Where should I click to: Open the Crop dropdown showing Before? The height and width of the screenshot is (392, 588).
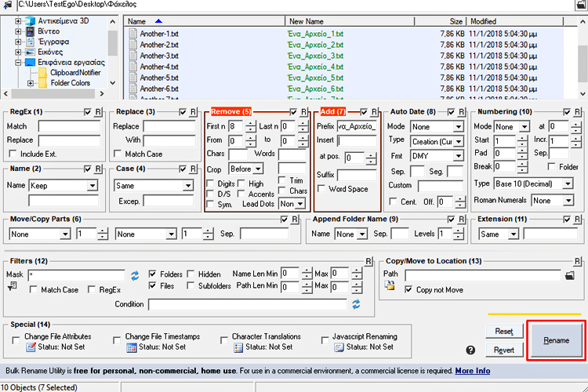258,169
